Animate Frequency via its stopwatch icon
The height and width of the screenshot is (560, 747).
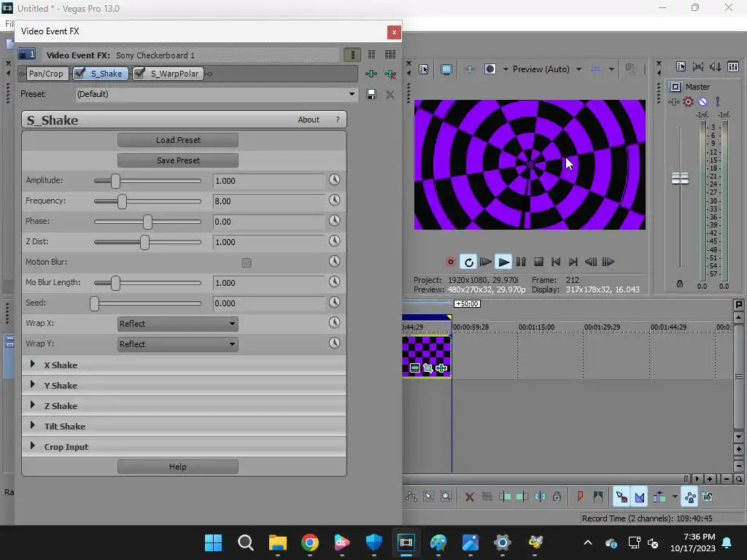point(334,200)
